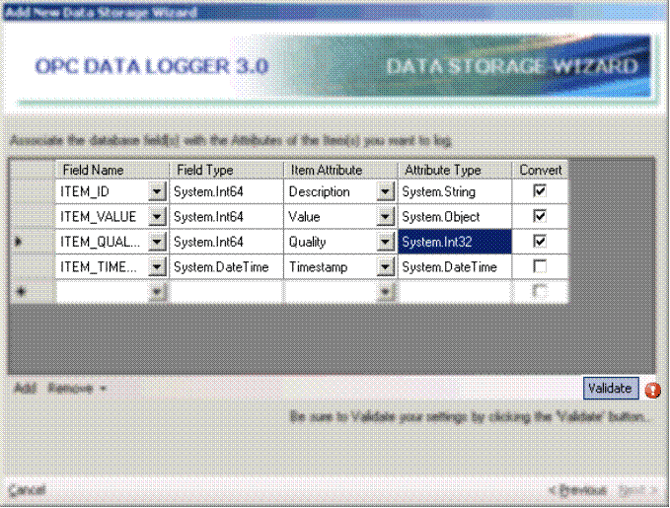Viewport: 670px width, 508px height.
Task: Click the empty Field Name cell in new row
Action: (x=101, y=292)
